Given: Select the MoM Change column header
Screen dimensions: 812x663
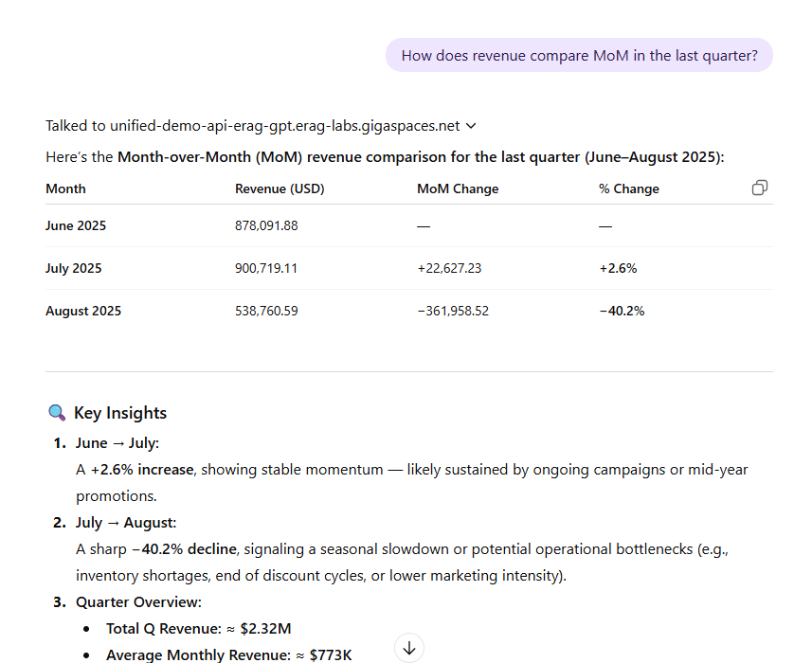Looking at the screenshot, I should coord(458,188).
